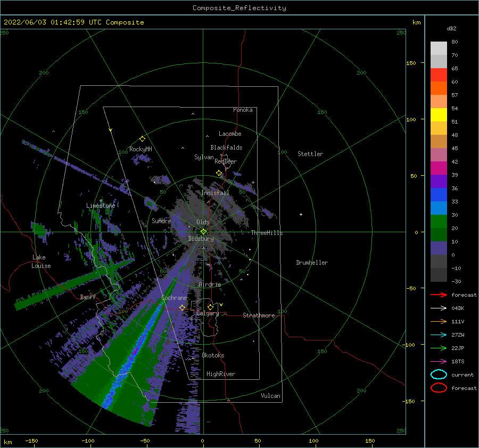Image resolution: width=479 pixels, height=448 pixels.
Task: Click the Strathmore label
Action: [259, 315]
